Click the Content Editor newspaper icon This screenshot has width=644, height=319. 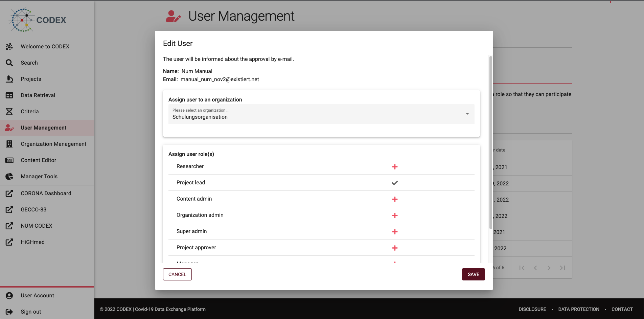point(9,160)
